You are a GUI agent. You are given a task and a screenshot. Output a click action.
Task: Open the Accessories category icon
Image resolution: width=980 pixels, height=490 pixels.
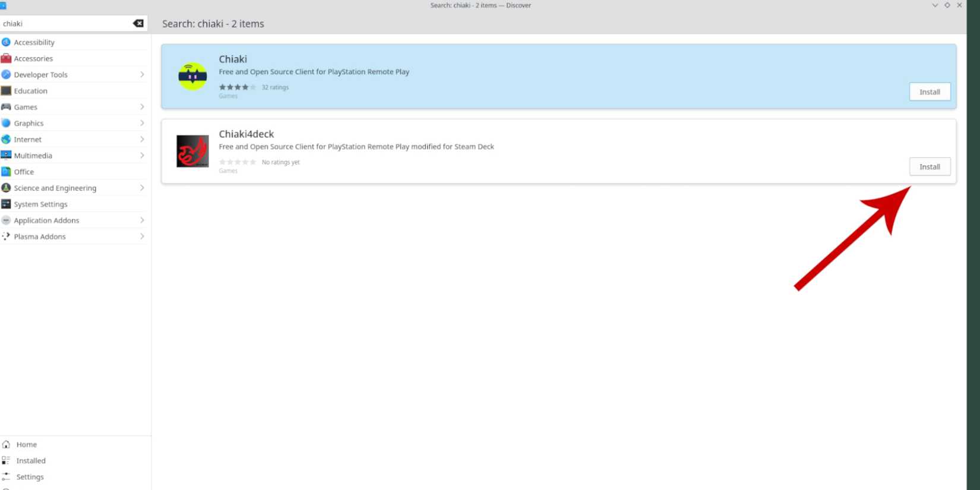(6, 58)
